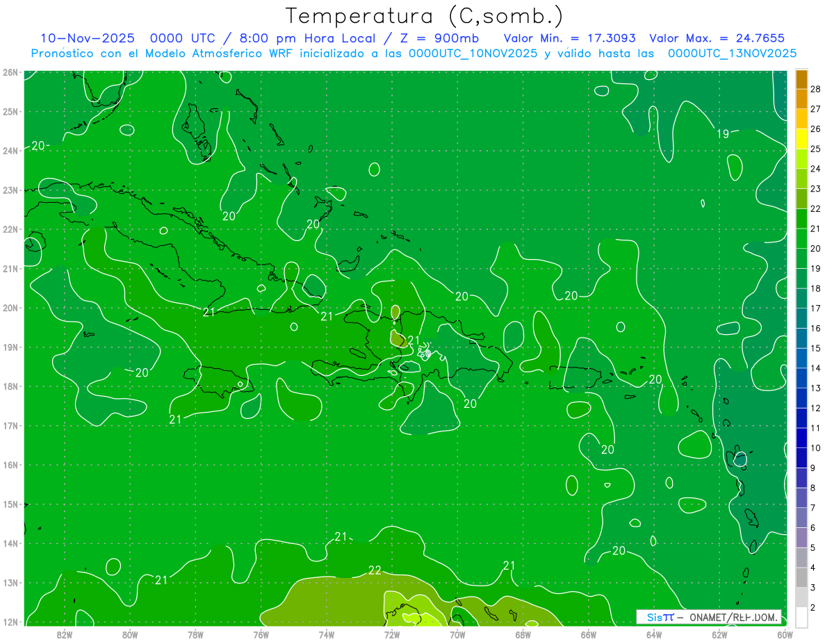
Task: Click the "26N" latitude axis label
Action: click(x=10, y=72)
